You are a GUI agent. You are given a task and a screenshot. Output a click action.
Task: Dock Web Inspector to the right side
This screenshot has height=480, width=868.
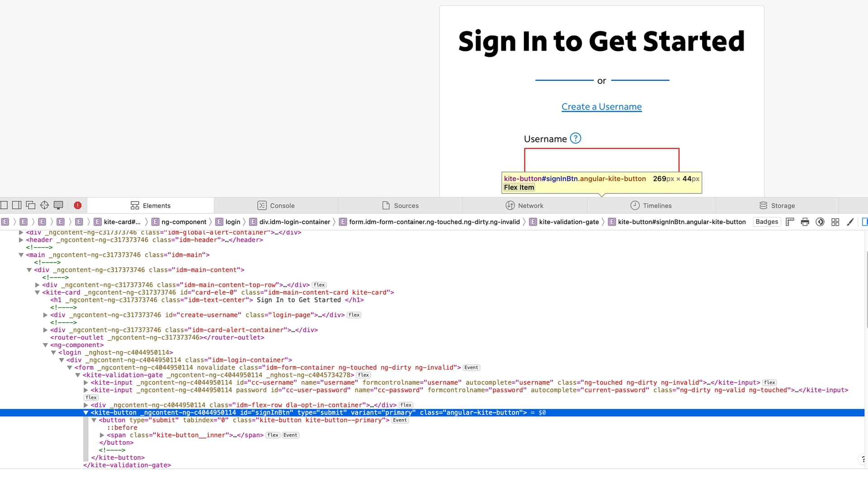pyautogui.click(x=17, y=205)
